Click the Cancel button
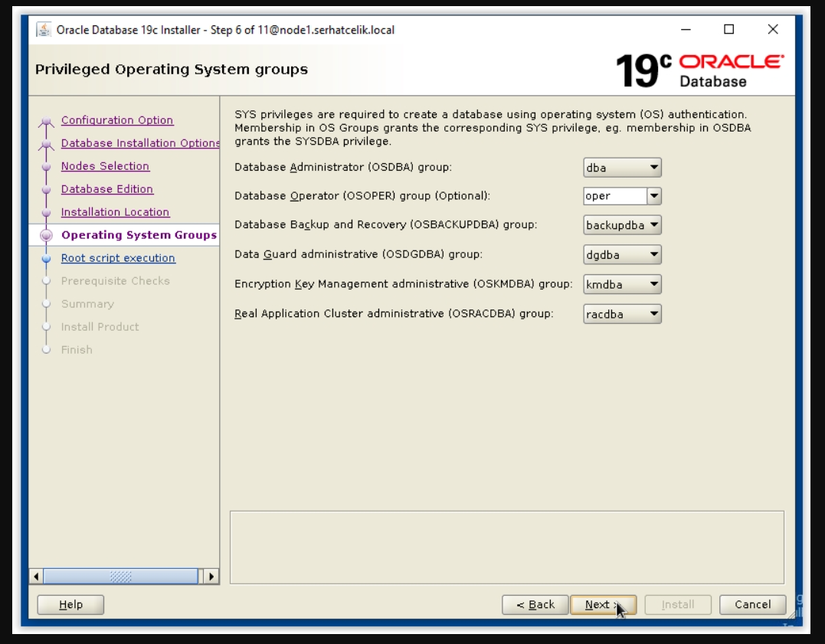Viewport: 825px width, 644px height. 752,604
